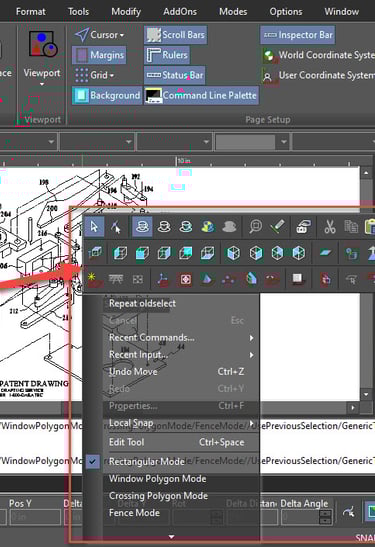The height and width of the screenshot is (547, 375).
Task: Toggle Background display
Action: (x=107, y=96)
